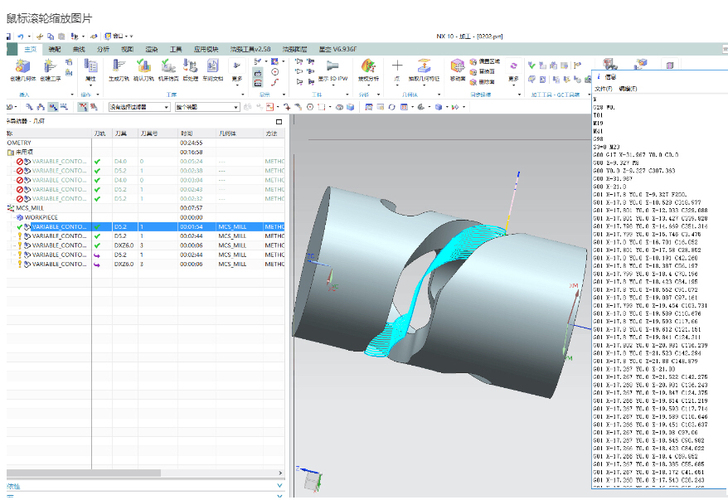The image size is (728, 500).
Task: Select the WORKPIECE node in the tree
Action: coord(41,217)
